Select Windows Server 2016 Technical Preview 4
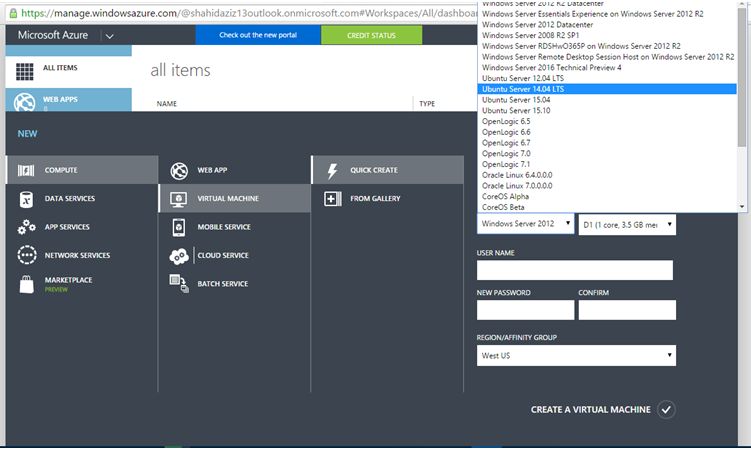 pyautogui.click(x=607, y=68)
